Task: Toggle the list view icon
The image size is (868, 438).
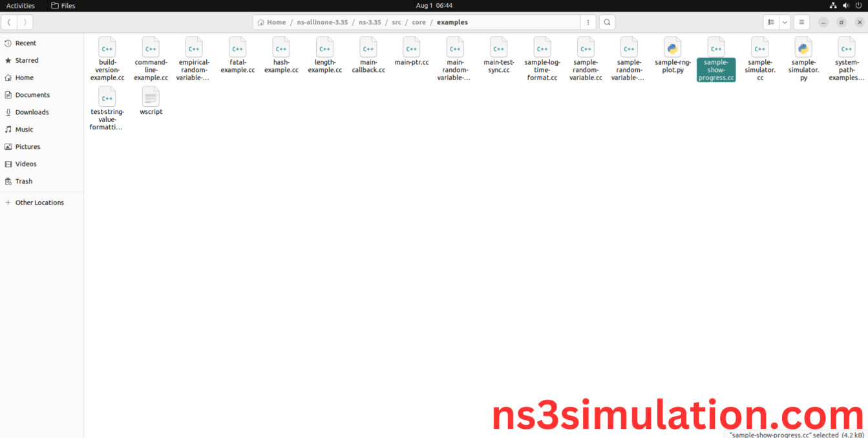Action: (771, 22)
